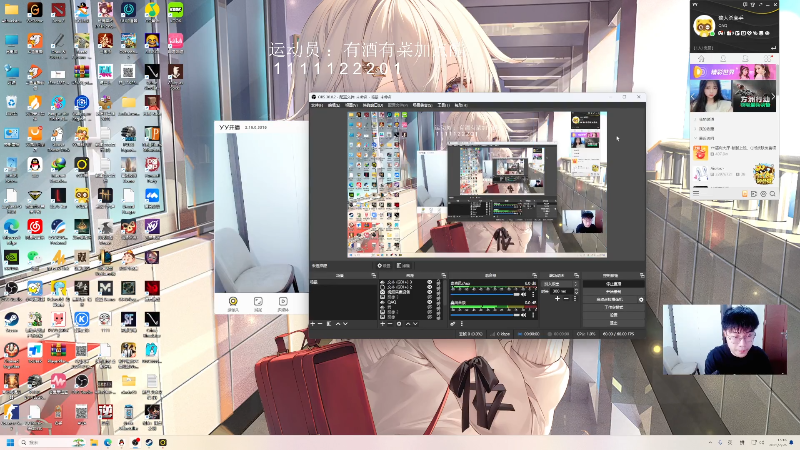This screenshot has height=450, width=800.
Task: Open the 工具 menu in OBS
Action: point(443,105)
